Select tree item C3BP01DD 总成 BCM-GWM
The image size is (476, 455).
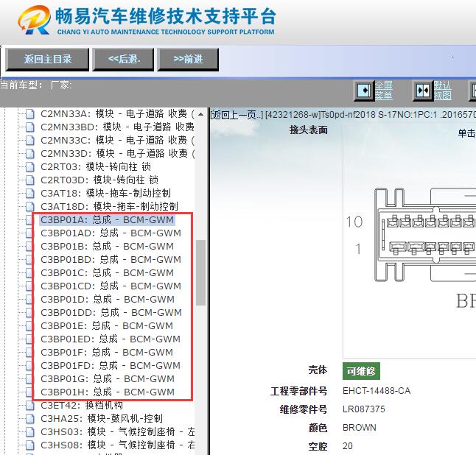pos(111,312)
